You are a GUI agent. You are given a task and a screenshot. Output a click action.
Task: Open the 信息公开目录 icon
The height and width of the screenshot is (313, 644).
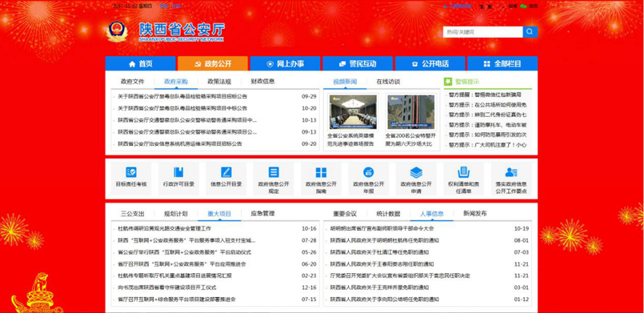(x=226, y=173)
